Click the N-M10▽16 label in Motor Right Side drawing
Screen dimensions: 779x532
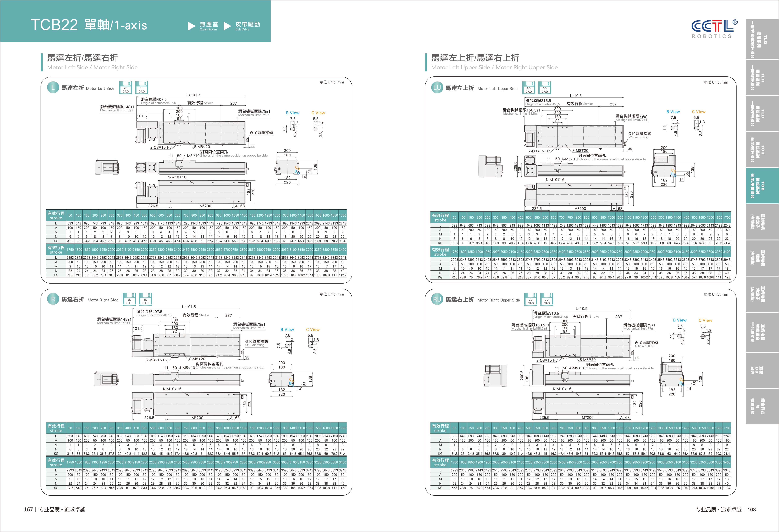tap(172, 389)
